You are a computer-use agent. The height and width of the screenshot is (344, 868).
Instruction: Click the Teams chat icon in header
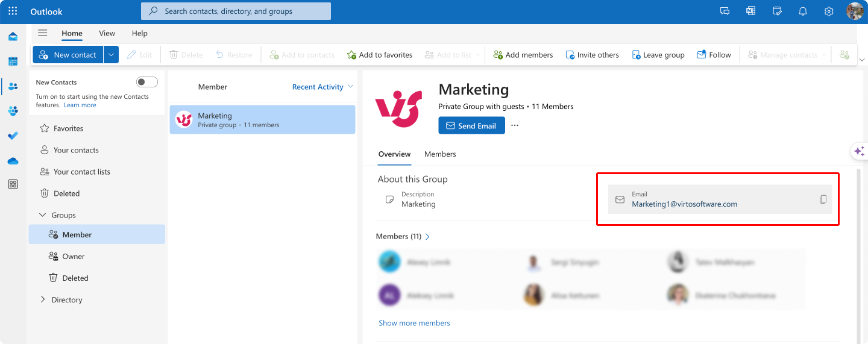[725, 11]
